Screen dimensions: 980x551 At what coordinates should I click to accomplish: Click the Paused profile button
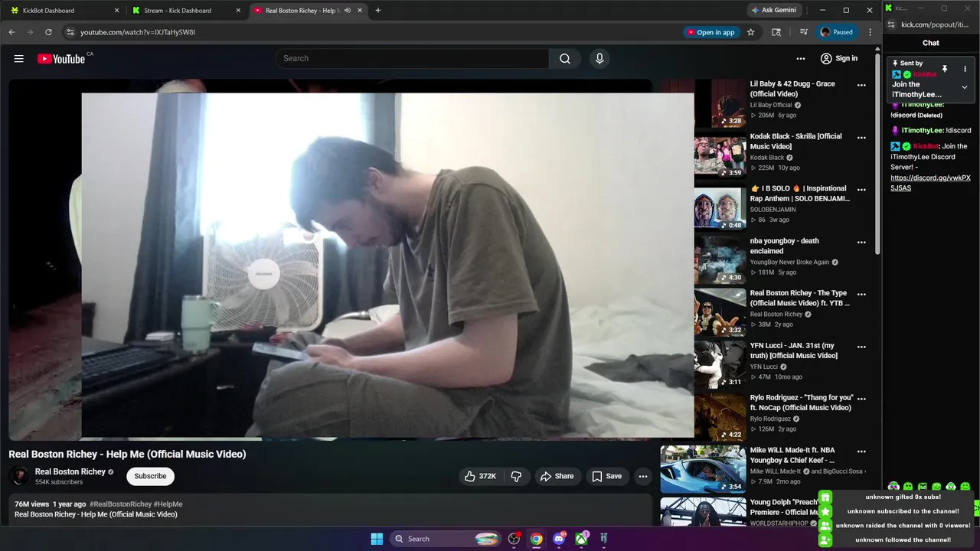coord(837,32)
